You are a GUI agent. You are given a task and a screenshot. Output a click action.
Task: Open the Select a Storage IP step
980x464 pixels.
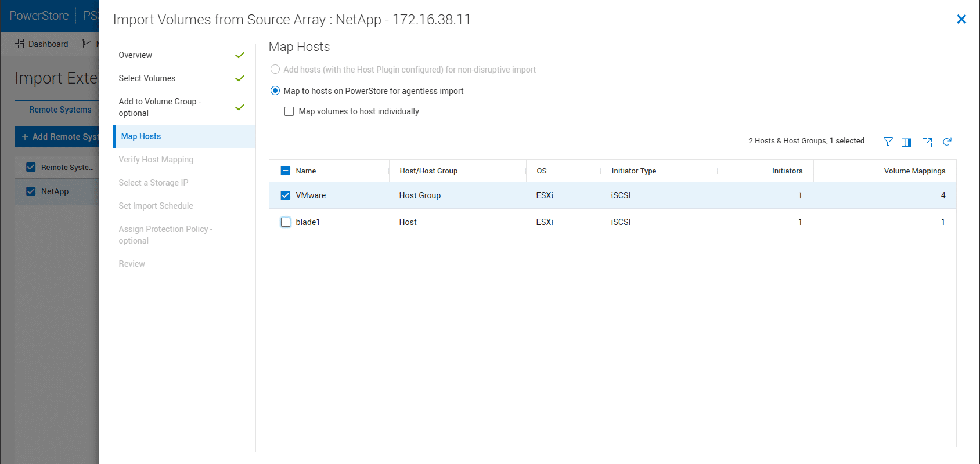coord(153,183)
